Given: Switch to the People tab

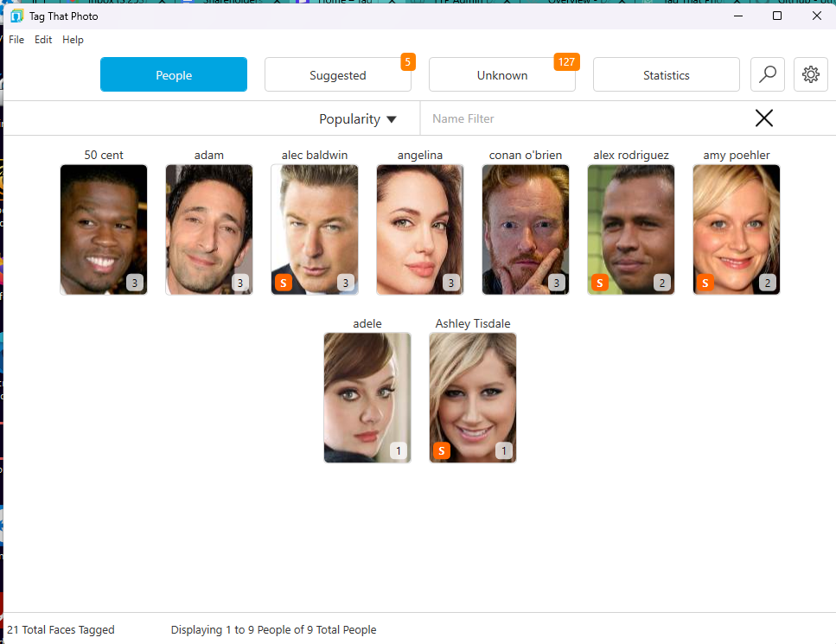Looking at the screenshot, I should (173, 74).
